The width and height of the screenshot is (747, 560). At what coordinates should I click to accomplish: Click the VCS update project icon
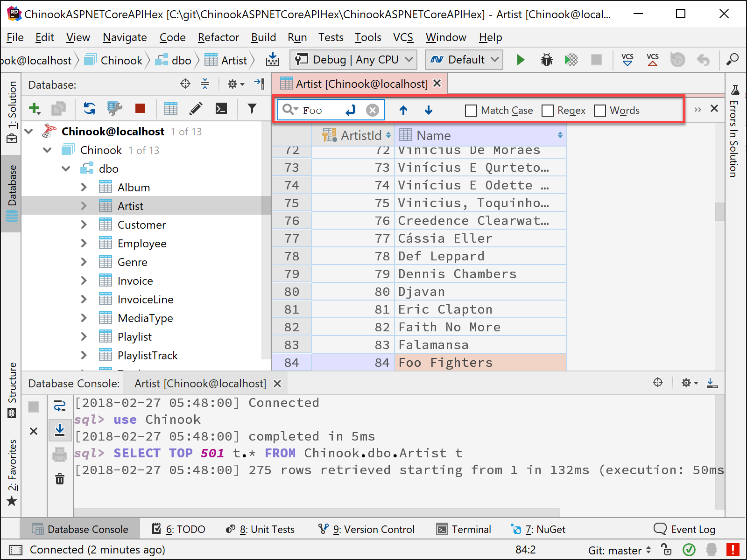(x=627, y=60)
